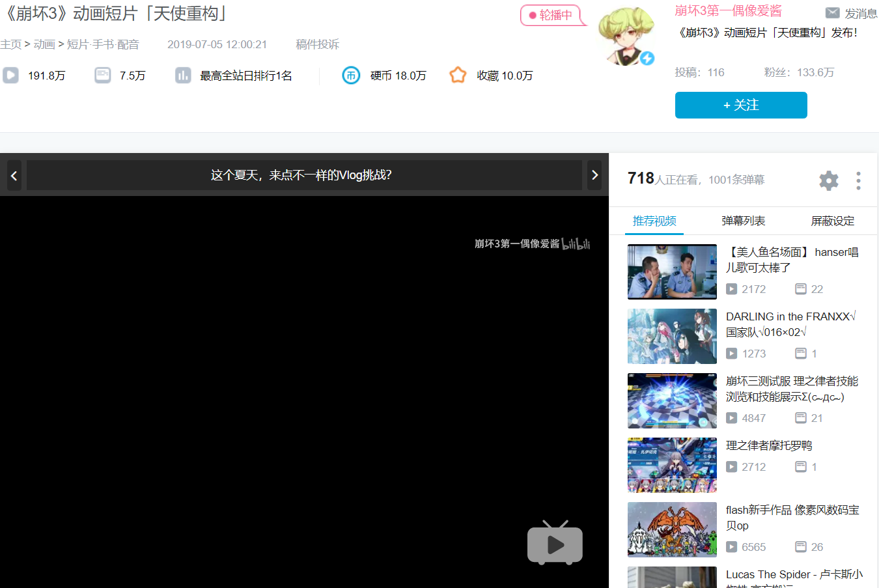Open the danmaku settings gear

coord(828,180)
